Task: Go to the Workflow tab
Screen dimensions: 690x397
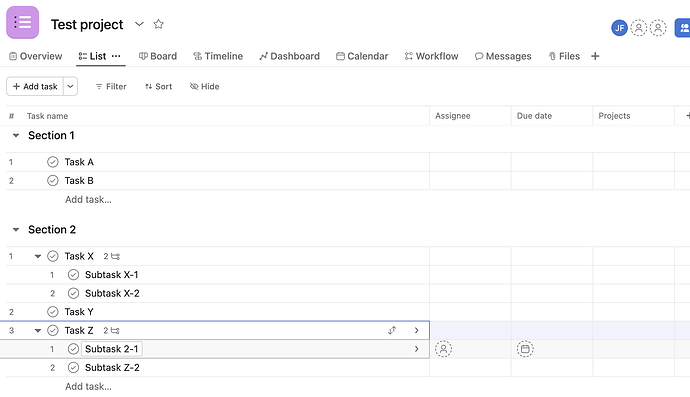Action: point(432,56)
